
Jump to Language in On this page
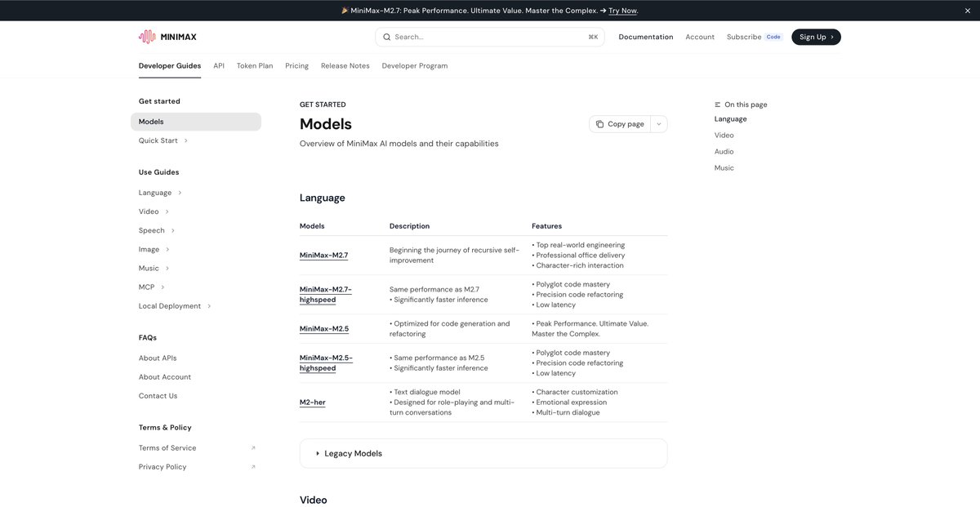[x=730, y=119]
